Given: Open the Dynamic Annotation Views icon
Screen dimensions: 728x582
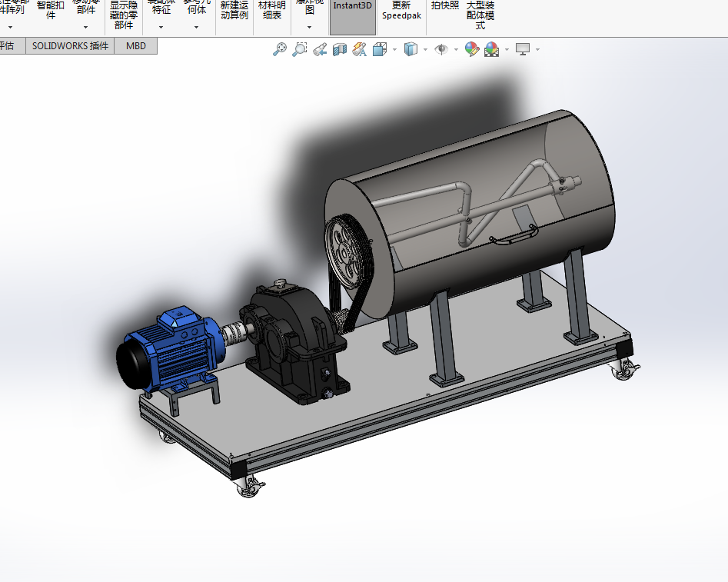Looking at the screenshot, I should (x=359, y=49).
